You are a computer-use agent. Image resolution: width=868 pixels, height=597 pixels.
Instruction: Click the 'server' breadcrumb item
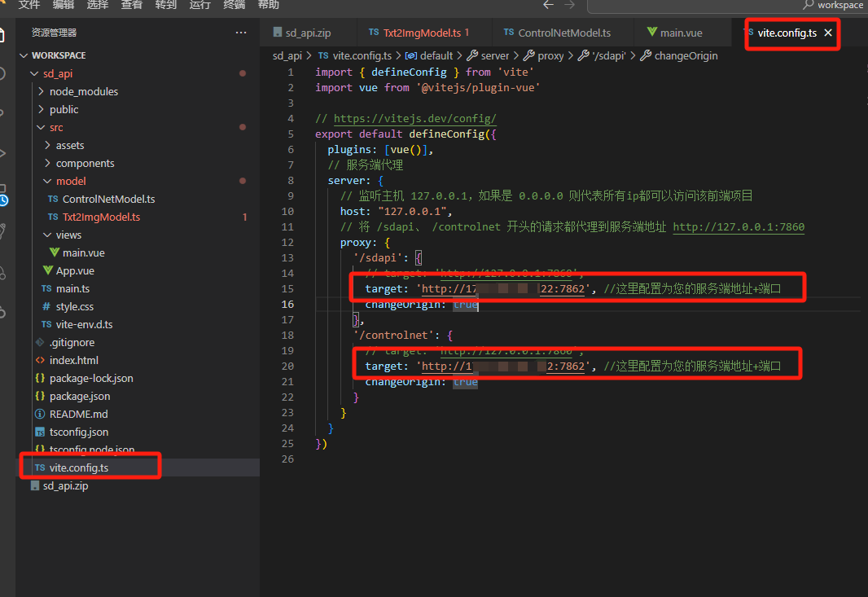click(494, 55)
